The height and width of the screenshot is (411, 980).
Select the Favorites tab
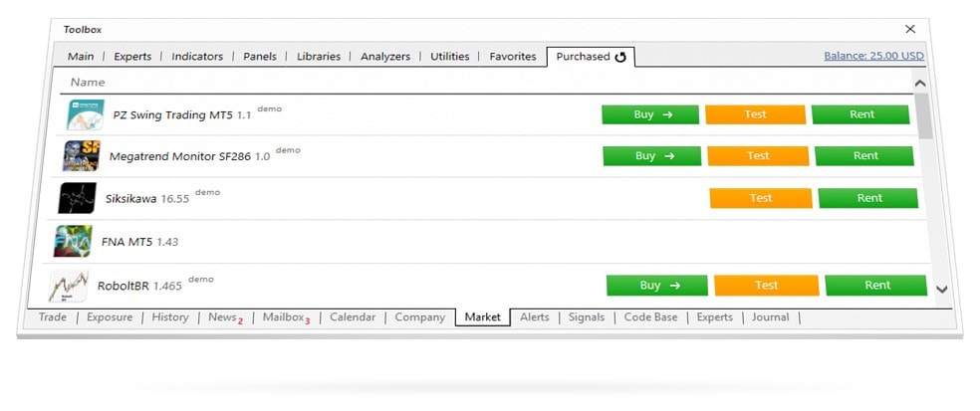pos(512,57)
